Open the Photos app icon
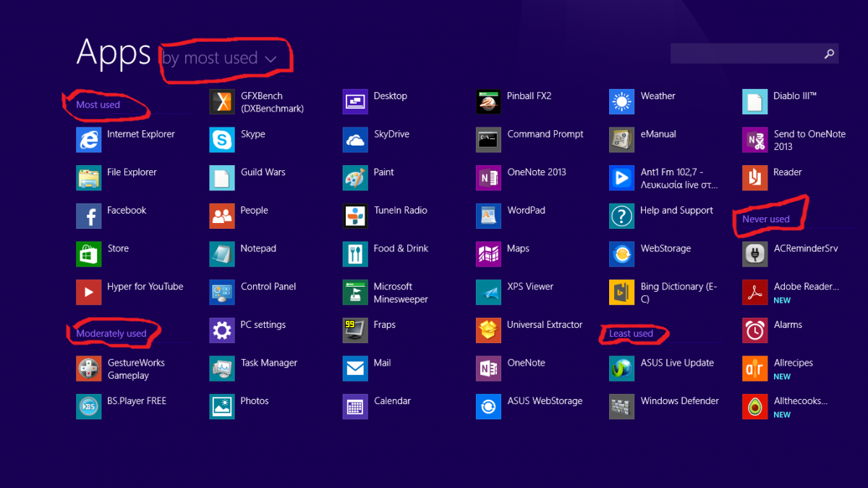The height and width of the screenshot is (488, 868). pos(222,407)
